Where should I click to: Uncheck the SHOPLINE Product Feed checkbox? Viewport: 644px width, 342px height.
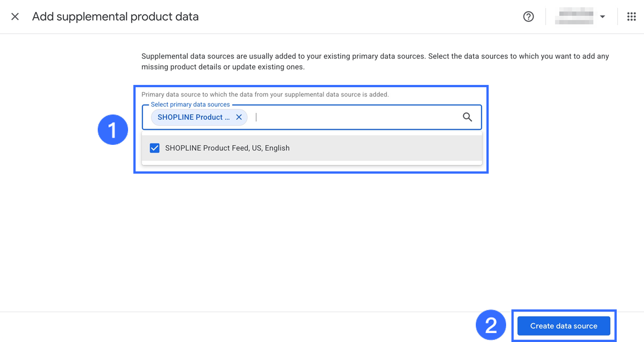click(x=155, y=148)
